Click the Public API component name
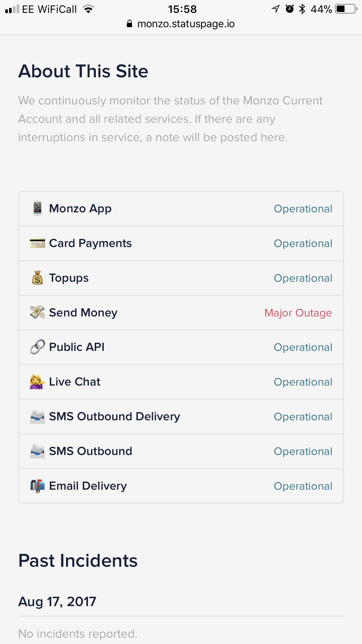The height and width of the screenshot is (644, 362). tap(77, 347)
